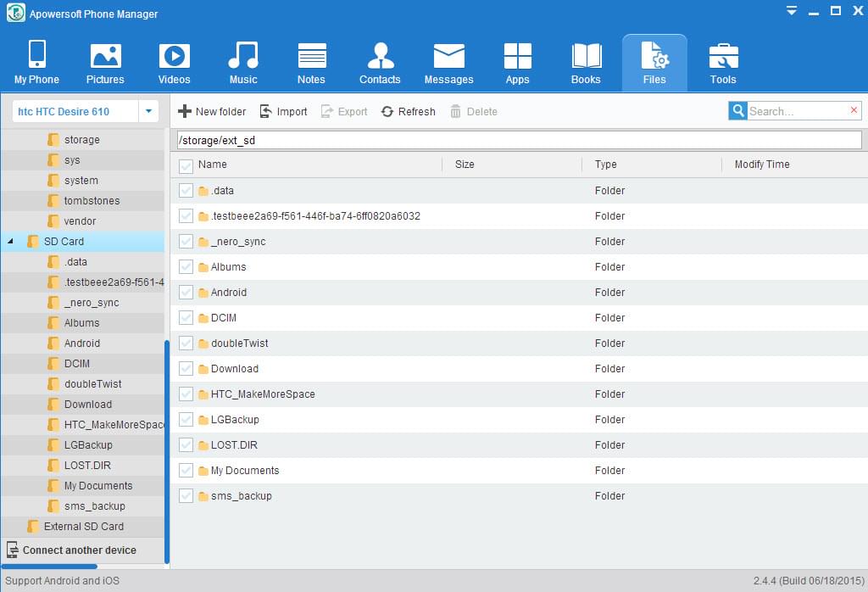Click the New folder button

pyautogui.click(x=212, y=112)
